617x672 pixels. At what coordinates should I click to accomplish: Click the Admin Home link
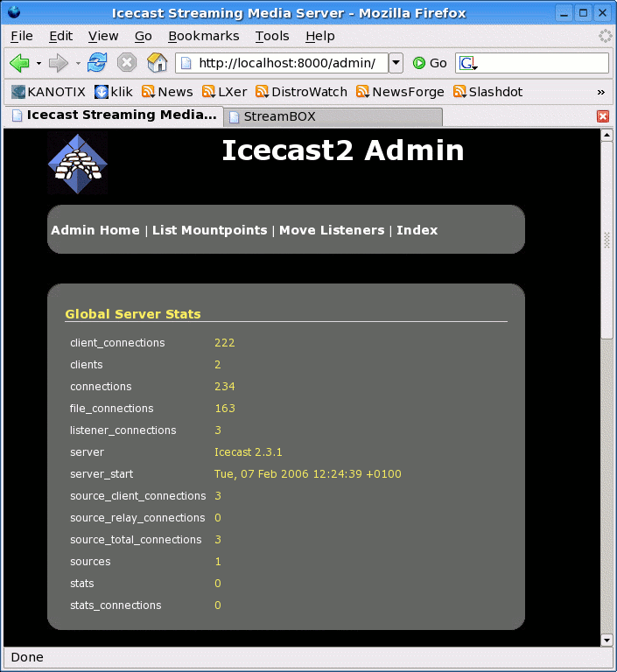95,230
